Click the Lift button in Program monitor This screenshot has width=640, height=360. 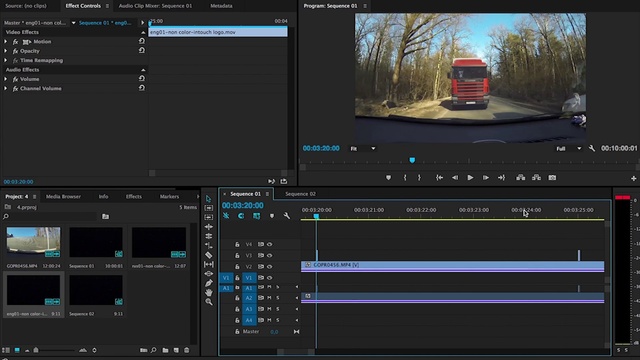click(520, 178)
